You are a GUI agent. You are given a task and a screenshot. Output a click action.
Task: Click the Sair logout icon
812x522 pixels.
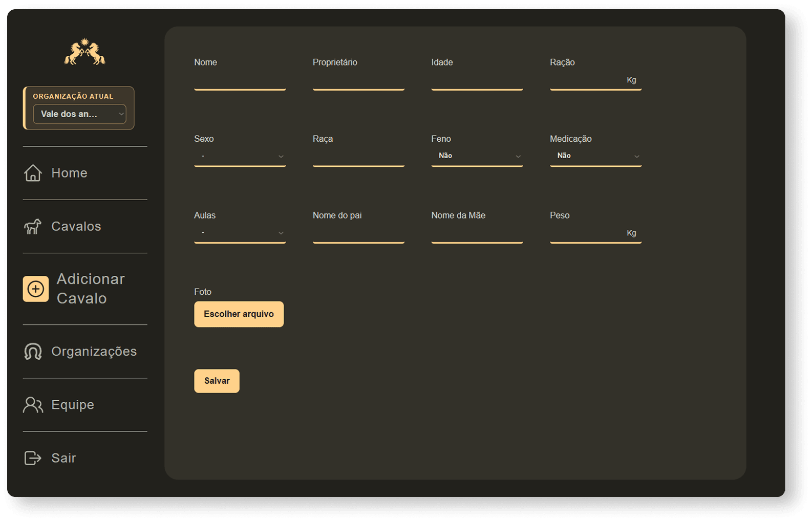[x=33, y=458]
